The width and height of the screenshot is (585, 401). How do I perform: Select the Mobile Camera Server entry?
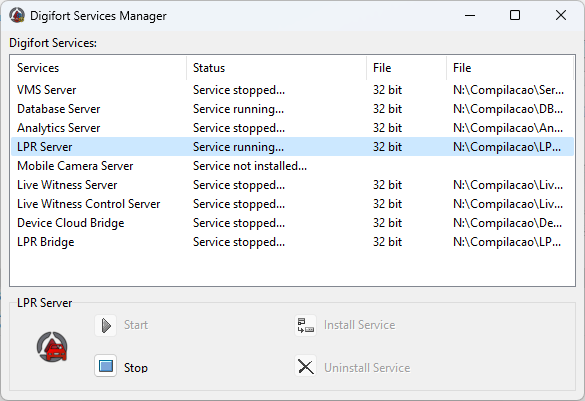click(x=292, y=166)
